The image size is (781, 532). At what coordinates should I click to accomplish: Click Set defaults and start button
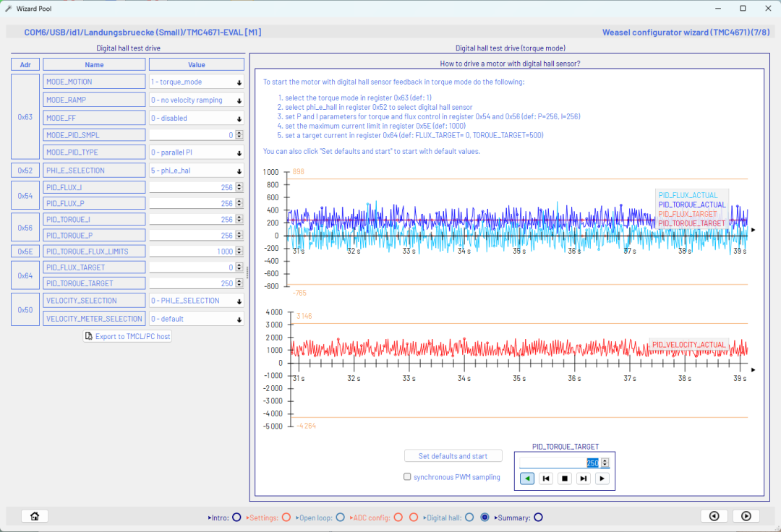[453, 456]
